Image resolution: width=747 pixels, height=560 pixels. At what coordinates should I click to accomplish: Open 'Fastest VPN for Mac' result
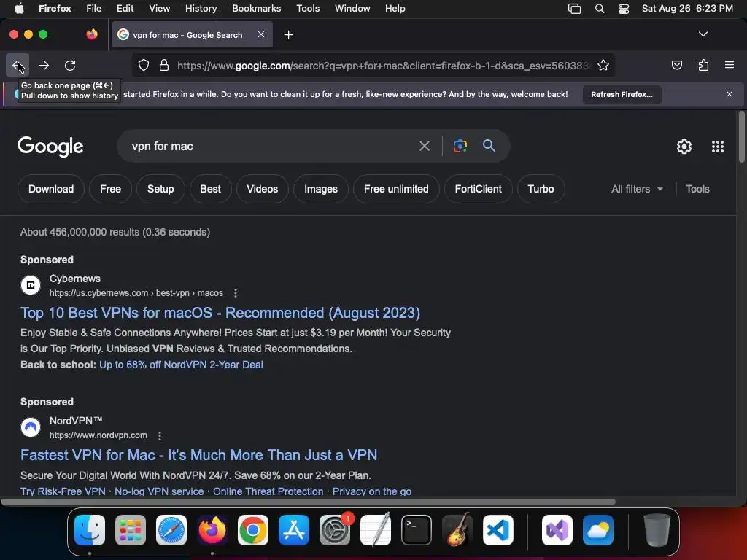click(198, 455)
